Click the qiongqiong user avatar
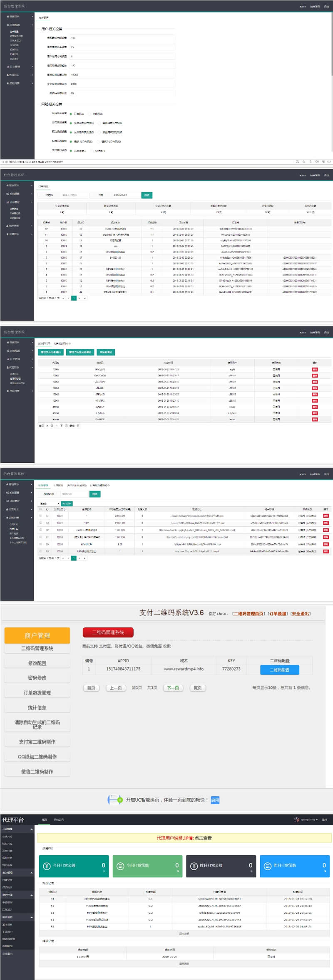This screenshot has height=980, width=333. point(296,820)
